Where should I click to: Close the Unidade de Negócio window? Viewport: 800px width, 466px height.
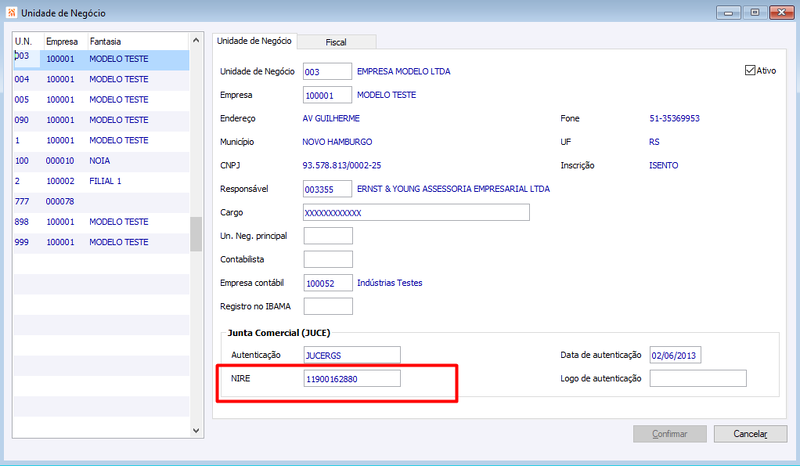pyautogui.click(x=781, y=12)
